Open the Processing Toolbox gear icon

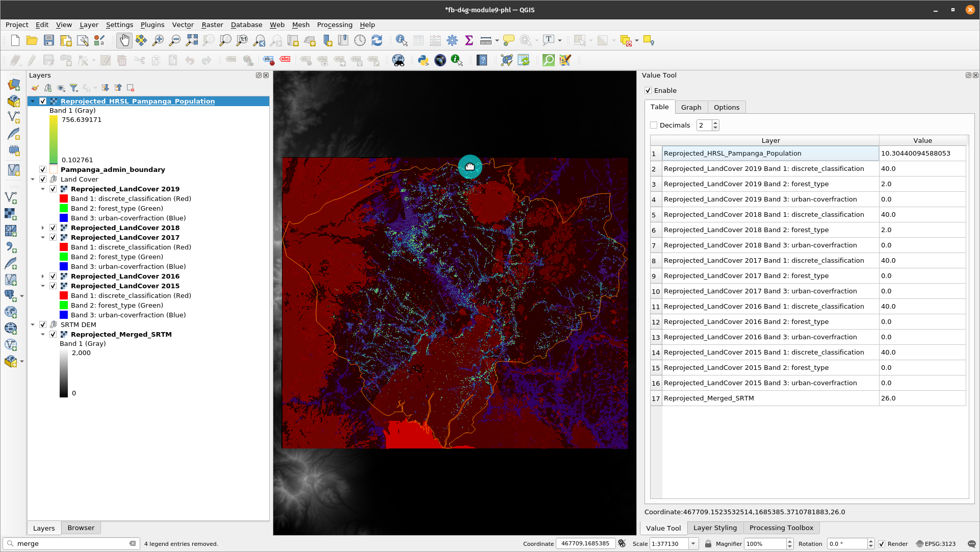point(452,40)
